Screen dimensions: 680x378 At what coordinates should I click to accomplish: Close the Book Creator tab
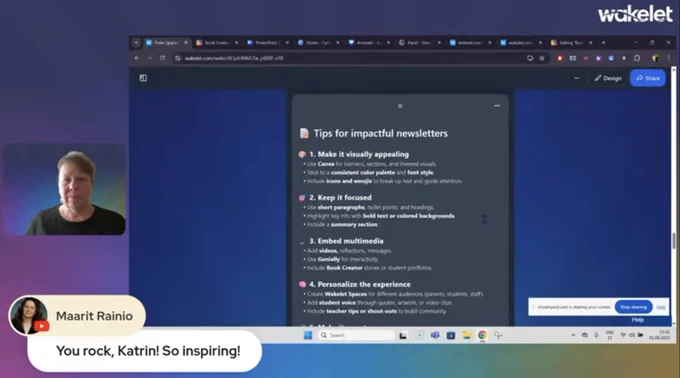point(236,42)
